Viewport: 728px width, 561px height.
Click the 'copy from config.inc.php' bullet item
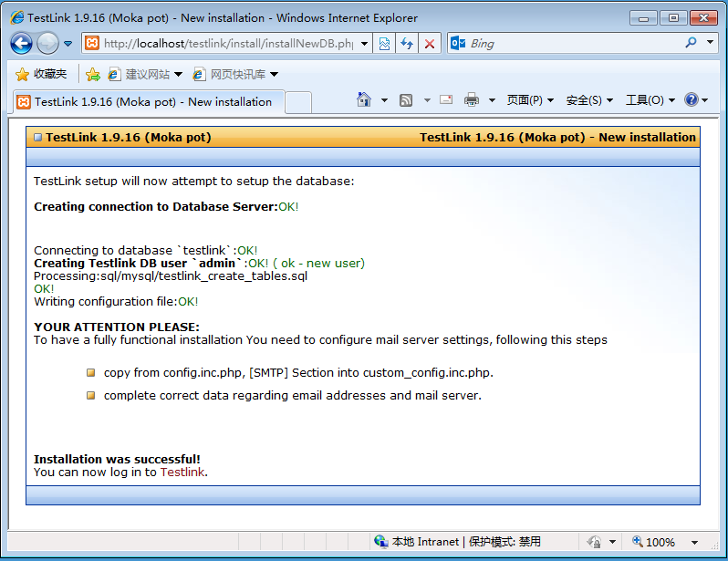298,372
